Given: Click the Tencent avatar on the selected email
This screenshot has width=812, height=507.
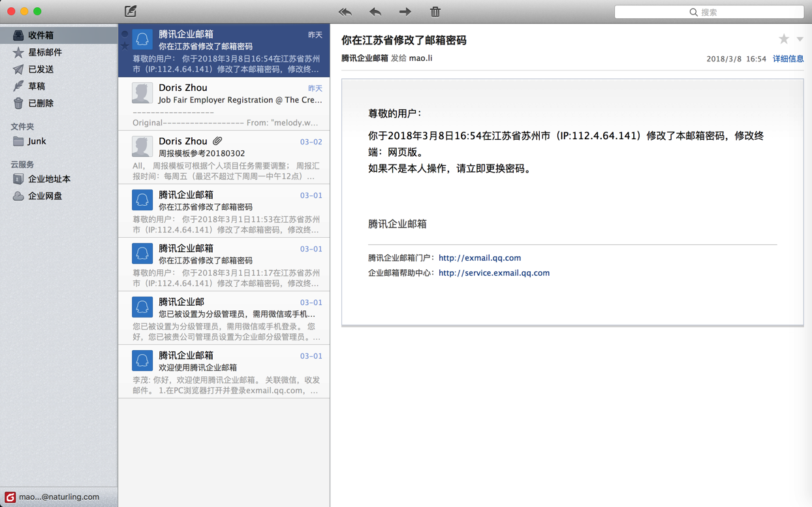Looking at the screenshot, I should tap(142, 39).
